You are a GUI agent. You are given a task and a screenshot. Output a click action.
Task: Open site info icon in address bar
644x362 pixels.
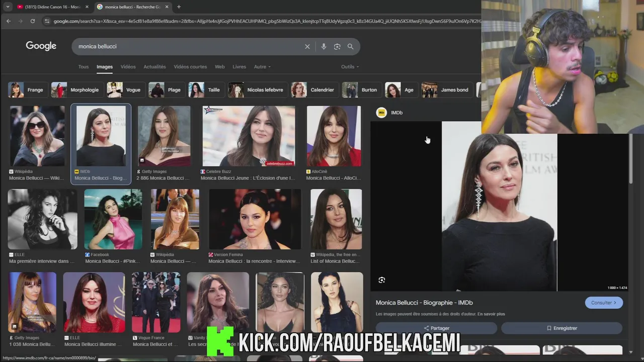(x=47, y=21)
